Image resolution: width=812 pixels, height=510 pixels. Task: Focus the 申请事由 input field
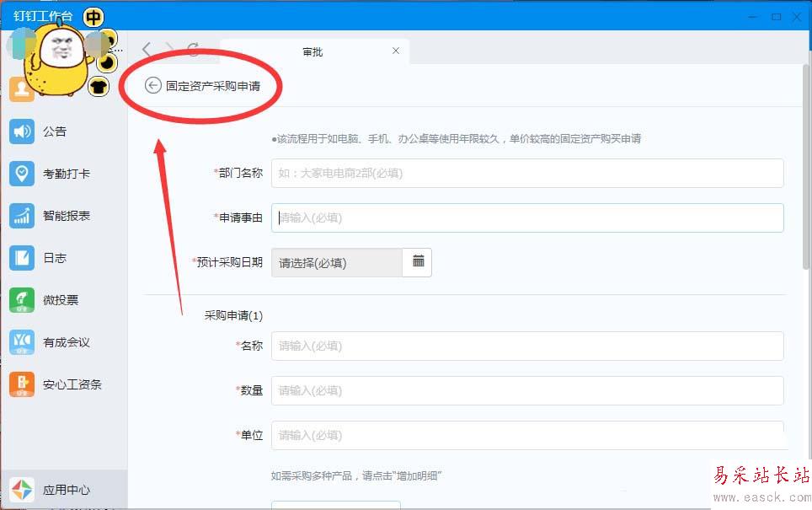(x=527, y=217)
